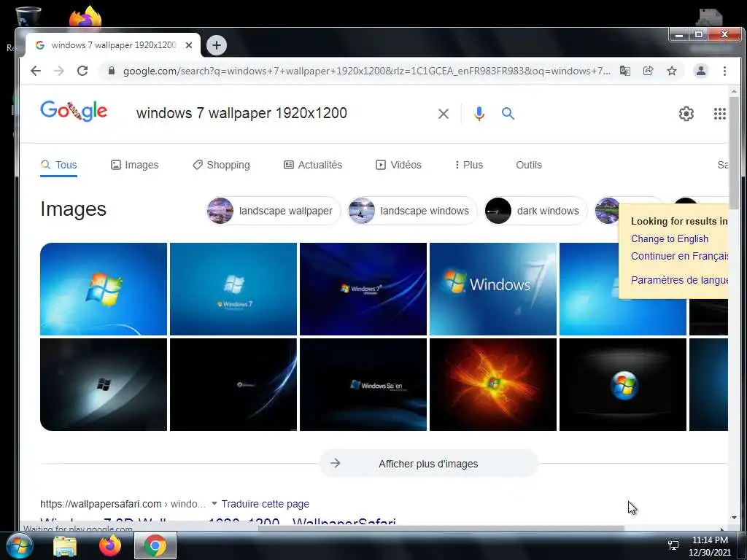Submit search with magnifier icon

(508, 113)
